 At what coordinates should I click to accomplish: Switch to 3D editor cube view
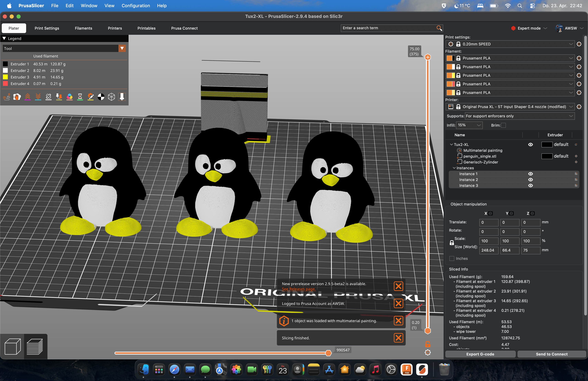click(12, 346)
